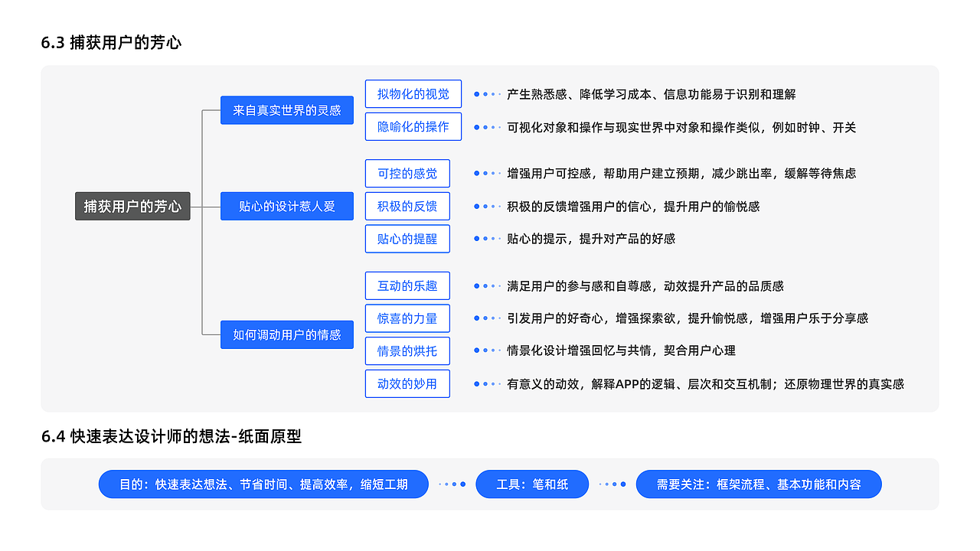Expand the 贴心的设计惹人爱 branch
Image resolution: width=980 pixels, height=551 pixels.
[287, 206]
